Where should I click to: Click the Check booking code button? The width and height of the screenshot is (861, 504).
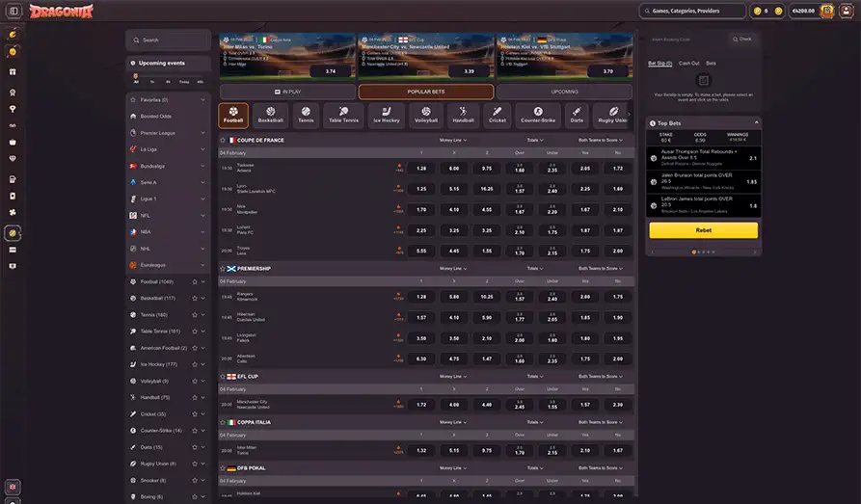coord(742,39)
